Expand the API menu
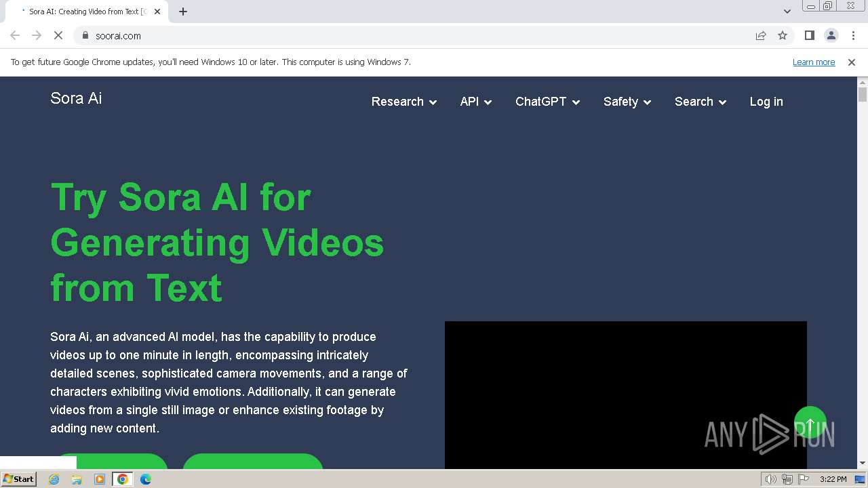 (476, 102)
